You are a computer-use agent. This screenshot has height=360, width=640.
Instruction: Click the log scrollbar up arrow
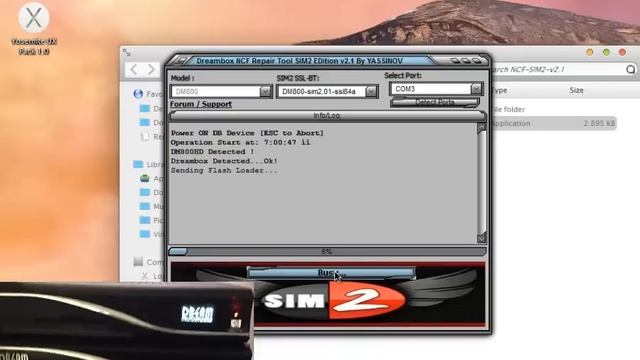pyautogui.click(x=481, y=128)
